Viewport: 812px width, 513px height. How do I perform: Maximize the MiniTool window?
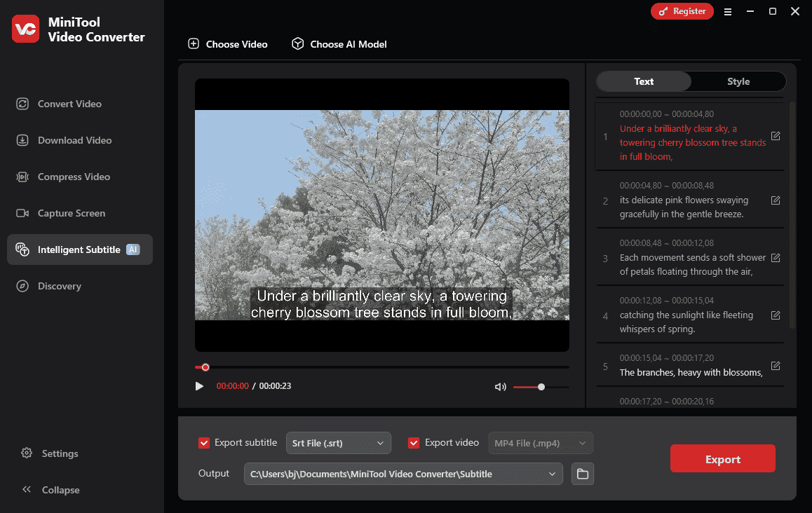(x=773, y=11)
